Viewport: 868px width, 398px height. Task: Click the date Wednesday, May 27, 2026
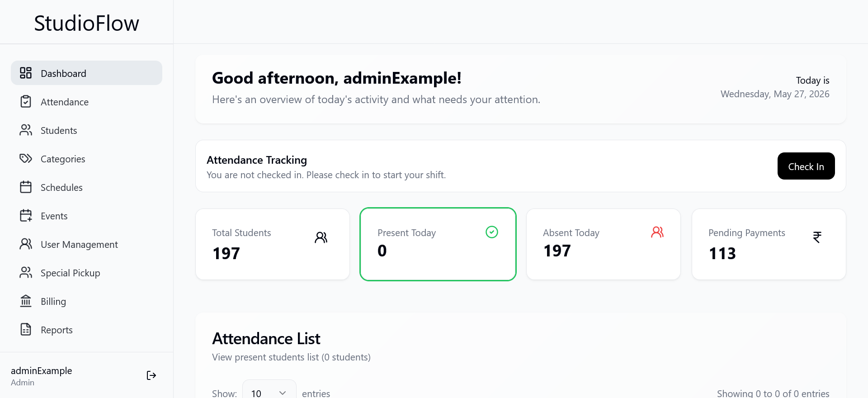pos(775,94)
